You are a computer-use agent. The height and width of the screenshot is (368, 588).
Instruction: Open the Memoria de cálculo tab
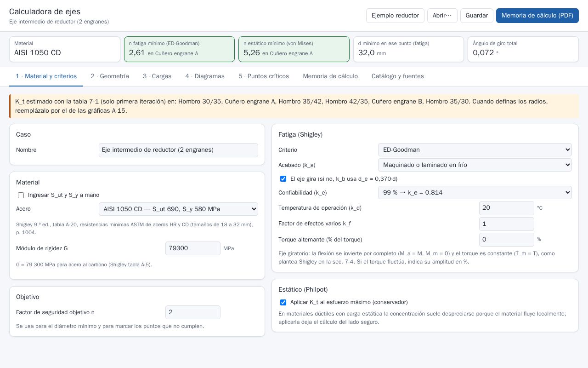pyautogui.click(x=330, y=76)
